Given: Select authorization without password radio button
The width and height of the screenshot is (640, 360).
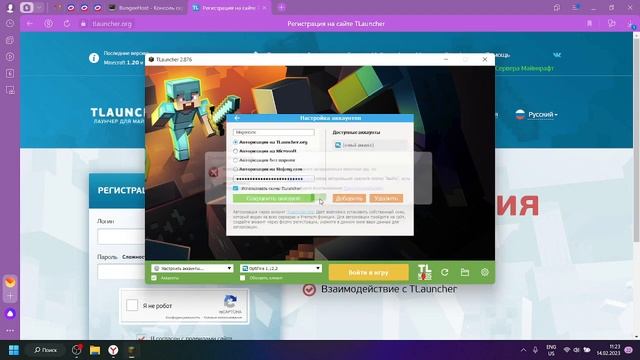Looking at the screenshot, I should point(236,160).
